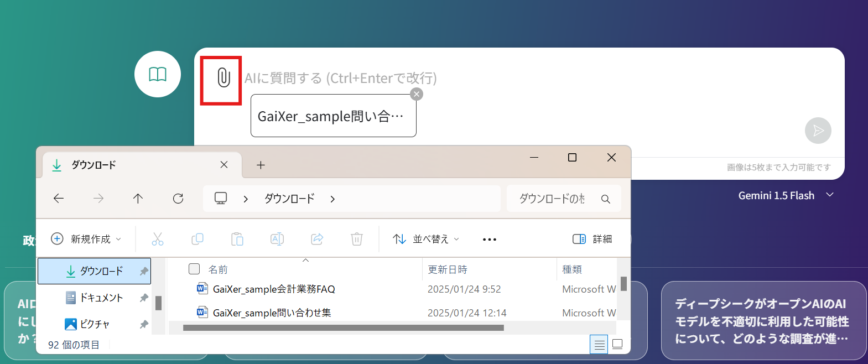Click the refresh icon in Explorer
The image size is (868, 364).
click(x=178, y=199)
